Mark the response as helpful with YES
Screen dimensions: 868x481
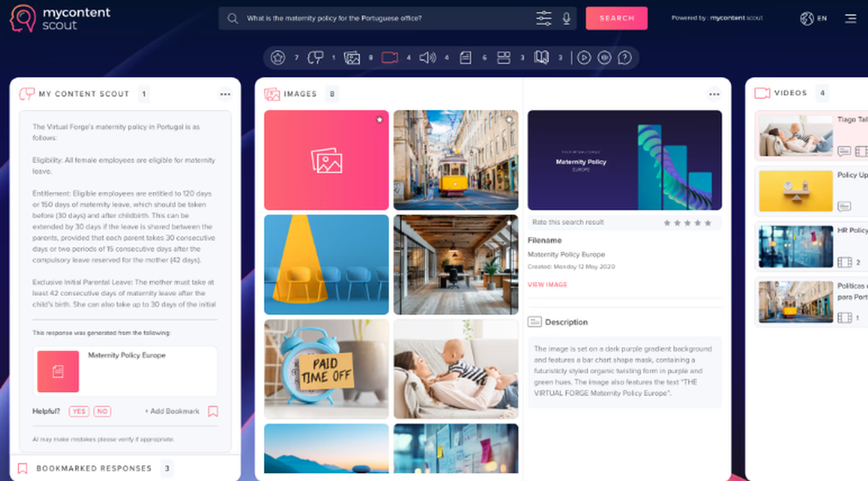(x=79, y=412)
